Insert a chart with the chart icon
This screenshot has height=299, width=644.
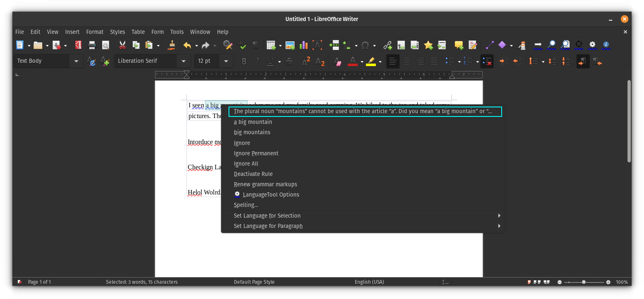coord(303,45)
